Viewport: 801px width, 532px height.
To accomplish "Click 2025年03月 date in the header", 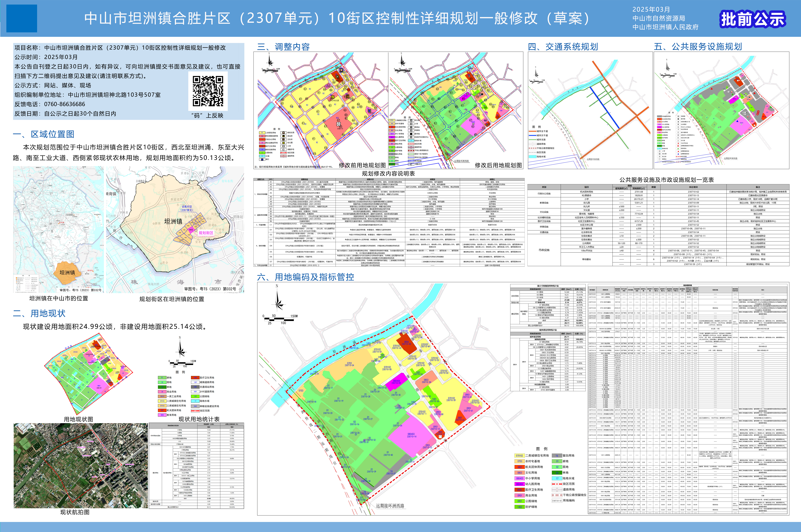I will coord(651,9).
